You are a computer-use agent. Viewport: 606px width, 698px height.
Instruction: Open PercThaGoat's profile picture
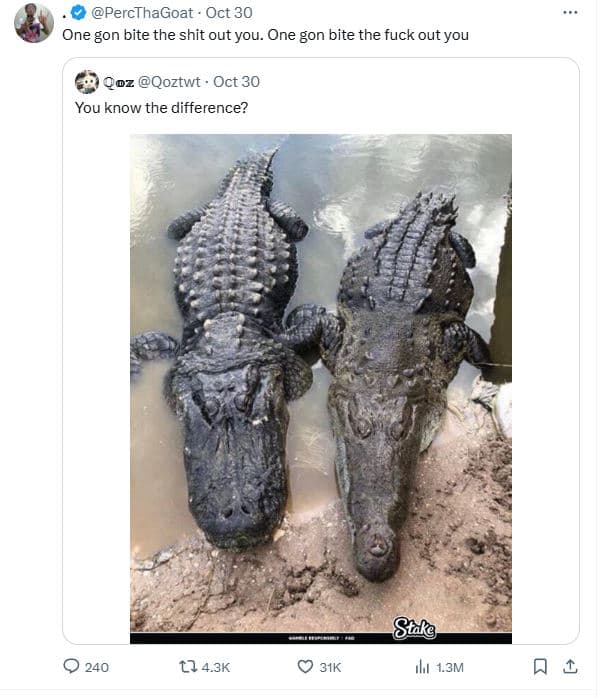(34, 23)
